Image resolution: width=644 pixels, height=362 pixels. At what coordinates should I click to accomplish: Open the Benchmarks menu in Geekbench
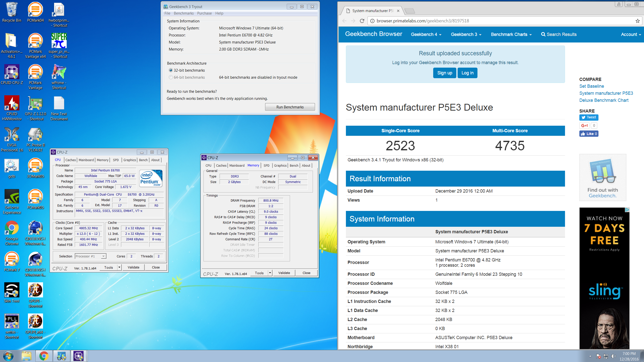[184, 13]
